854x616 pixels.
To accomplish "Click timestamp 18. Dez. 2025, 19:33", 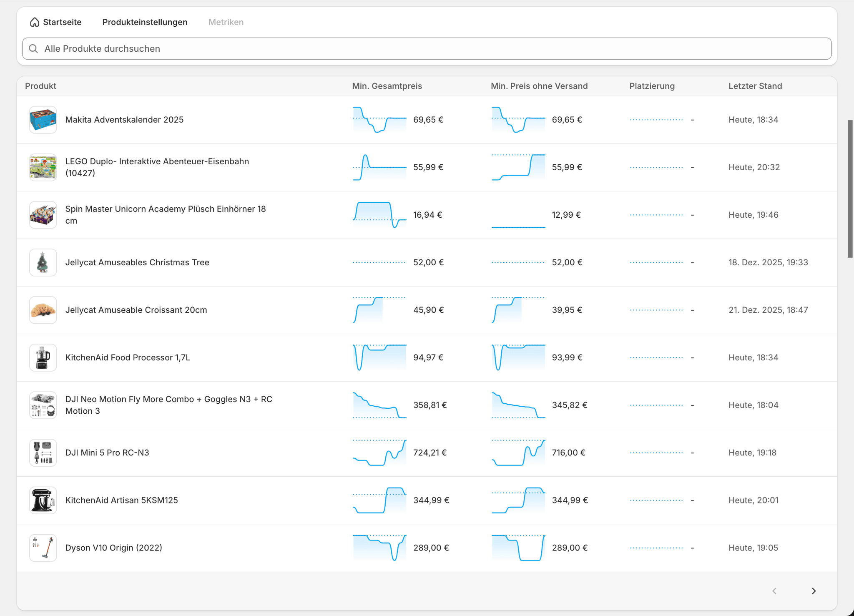I will [x=768, y=262].
